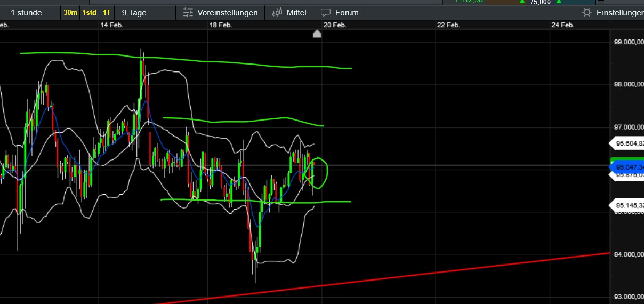Click the Mittel candlestick chart icon
The height and width of the screenshot is (304, 644).
277,12
